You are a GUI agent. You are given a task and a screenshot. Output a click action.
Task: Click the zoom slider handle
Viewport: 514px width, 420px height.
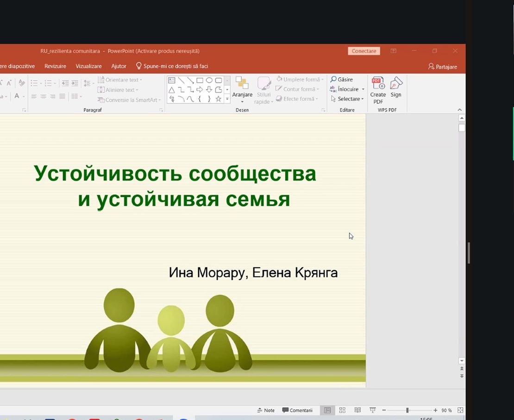[x=407, y=410]
